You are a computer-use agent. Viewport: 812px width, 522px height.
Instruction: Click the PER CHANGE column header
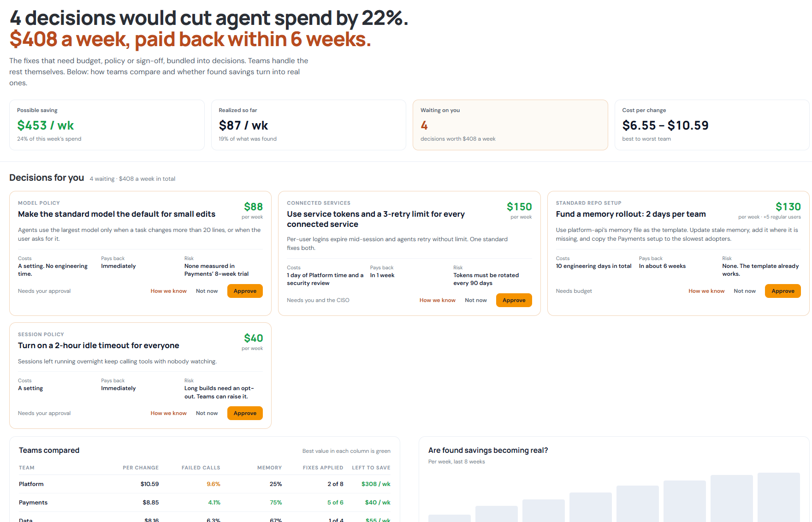coord(141,468)
